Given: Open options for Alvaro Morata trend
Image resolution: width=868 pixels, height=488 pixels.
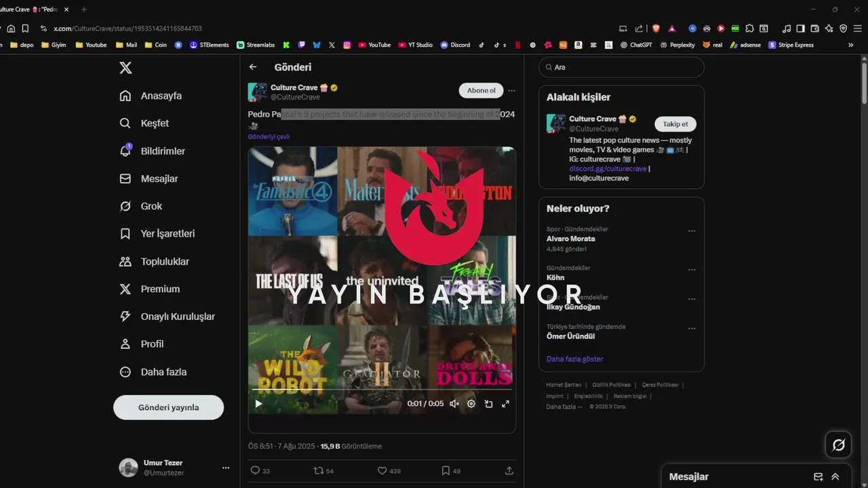Looking at the screenshot, I should 692,231.
